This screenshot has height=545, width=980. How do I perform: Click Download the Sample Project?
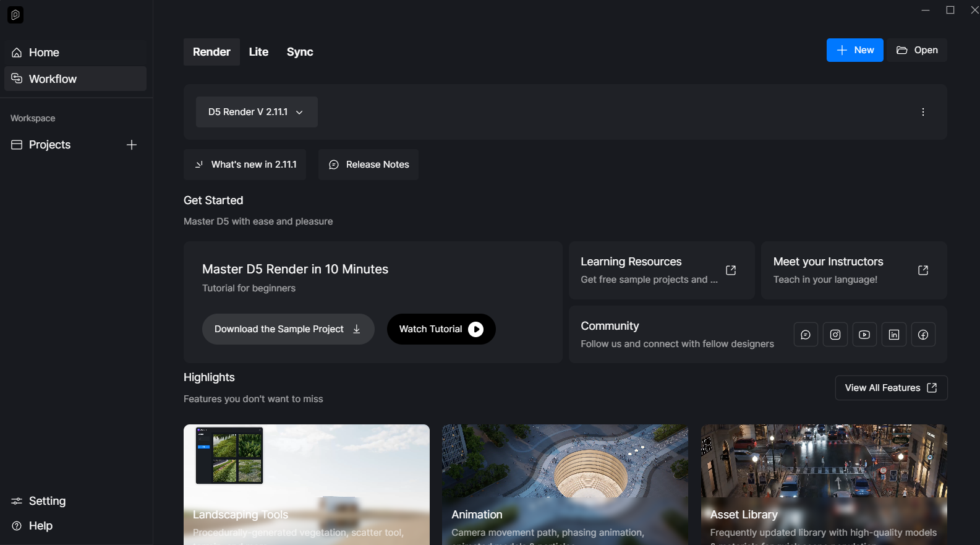pyautogui.click(x=288, y=329)
